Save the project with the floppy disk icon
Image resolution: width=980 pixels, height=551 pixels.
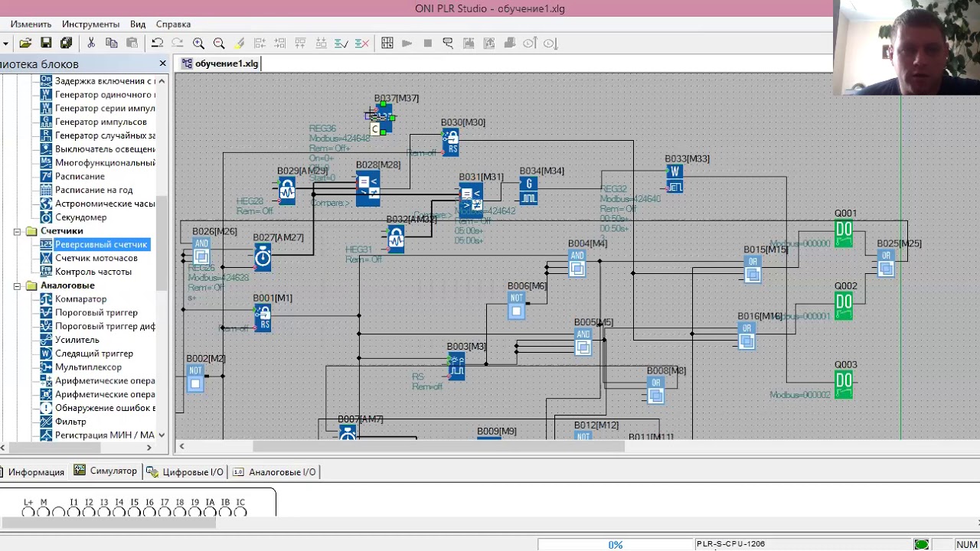point(46,44)
